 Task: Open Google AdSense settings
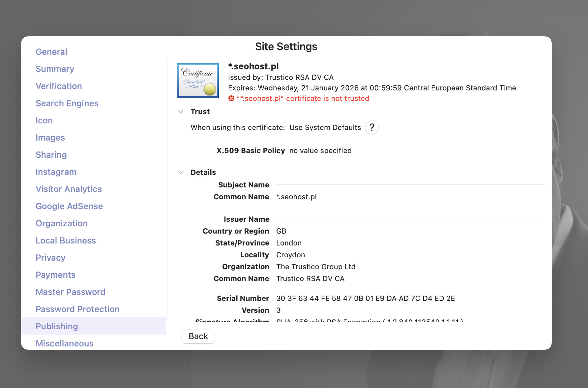69,206
